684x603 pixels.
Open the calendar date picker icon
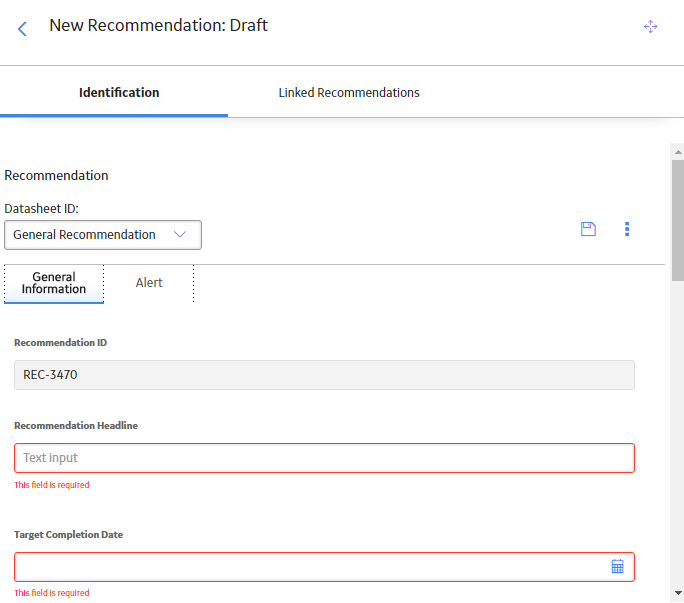pos(617,566)
